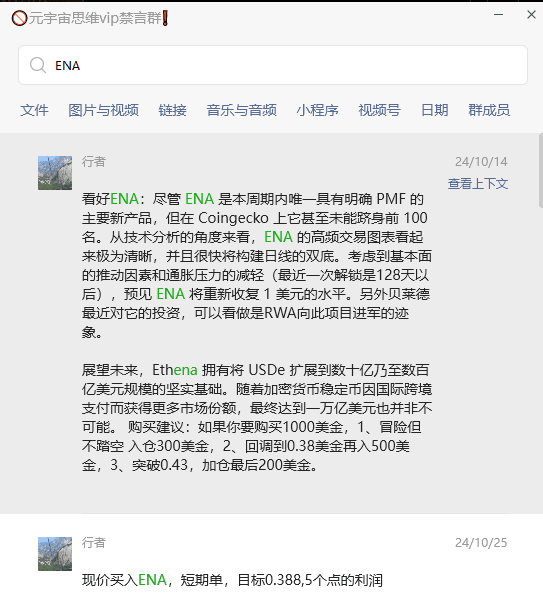The height and width of the screenshot is (598, 543).
Task: Click sender name 行者 on 24/10/14 message
Action: point(93,162)
